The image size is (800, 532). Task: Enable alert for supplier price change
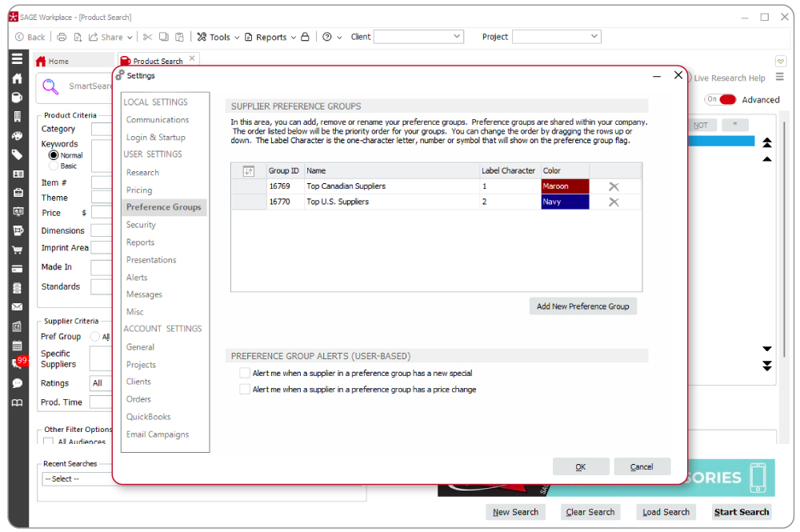(245, 390)
